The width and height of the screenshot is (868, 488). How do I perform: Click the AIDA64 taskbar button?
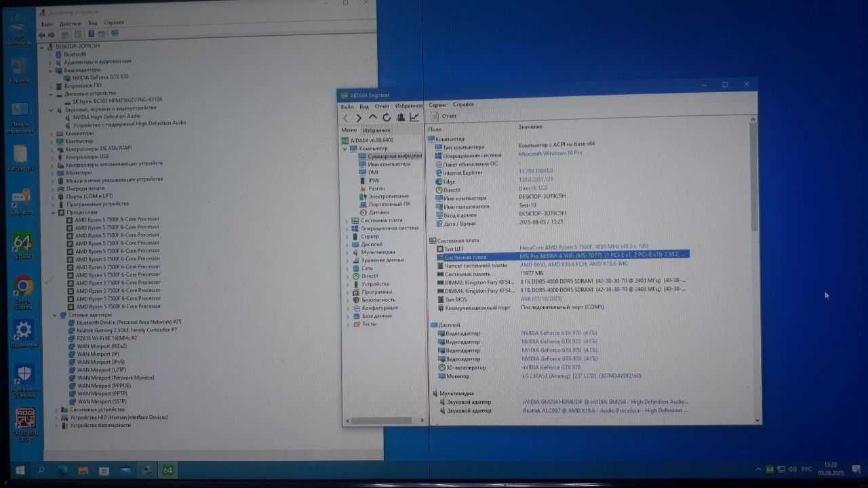coord(167,470)
